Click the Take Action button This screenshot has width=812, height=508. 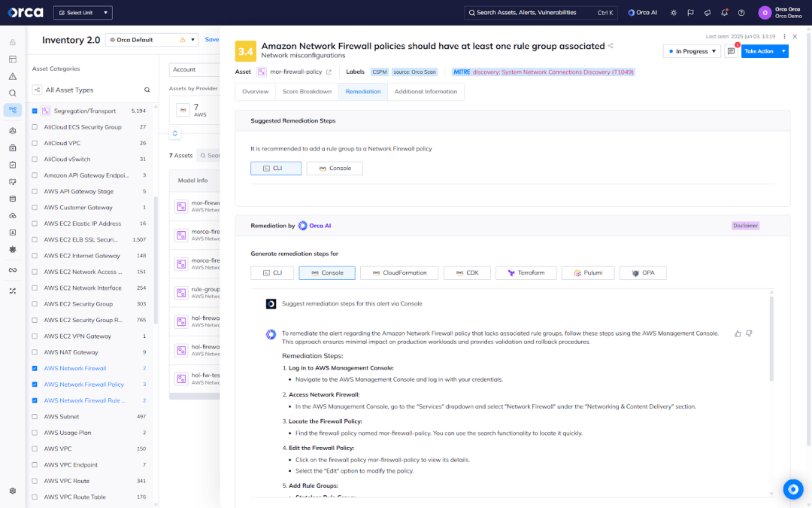click(759, 51)
